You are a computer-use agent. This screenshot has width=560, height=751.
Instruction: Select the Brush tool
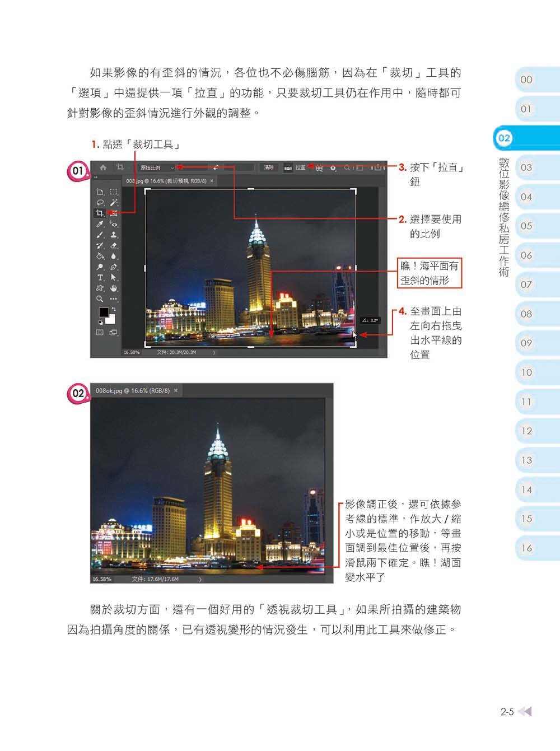100,235
